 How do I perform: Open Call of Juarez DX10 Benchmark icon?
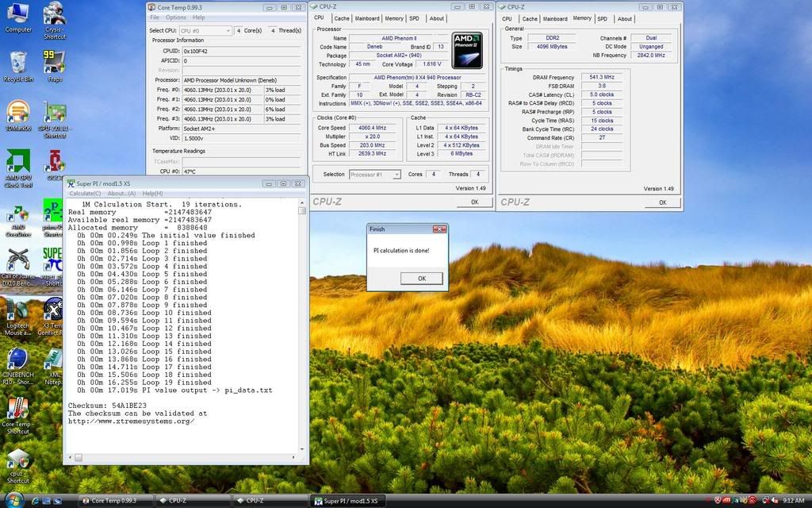[x=18, y=267]
